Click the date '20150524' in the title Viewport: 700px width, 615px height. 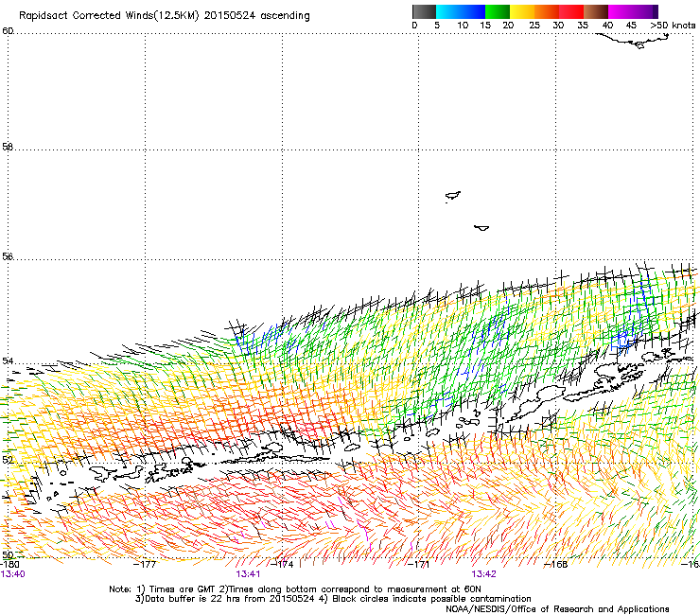(x=229, y=15)
